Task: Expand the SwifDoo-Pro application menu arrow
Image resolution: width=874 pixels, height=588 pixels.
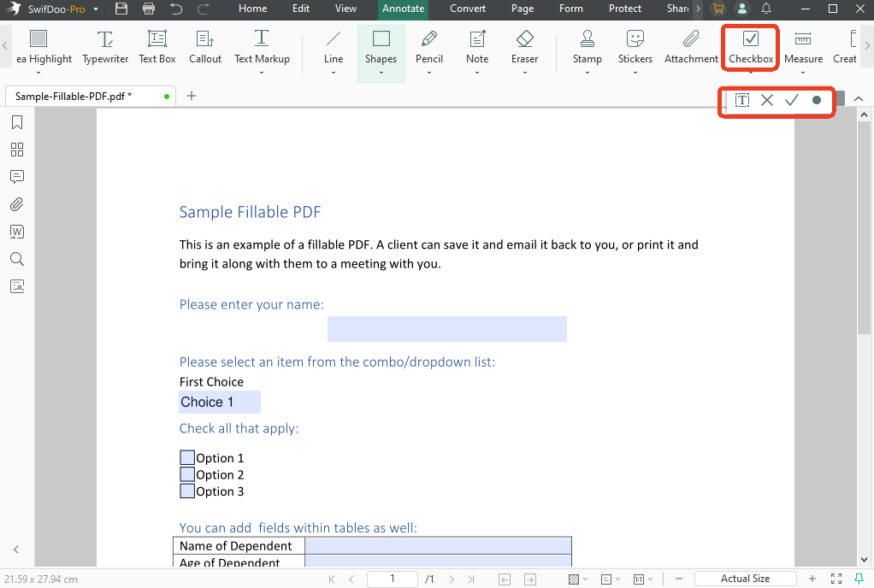Action: pos(96,9)
